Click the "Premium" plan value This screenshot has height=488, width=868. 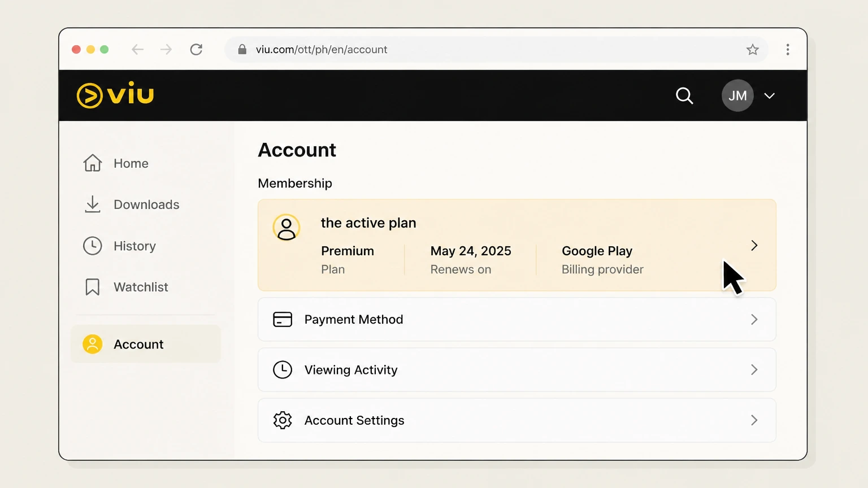pyautogui.click(x=348, y=251)
